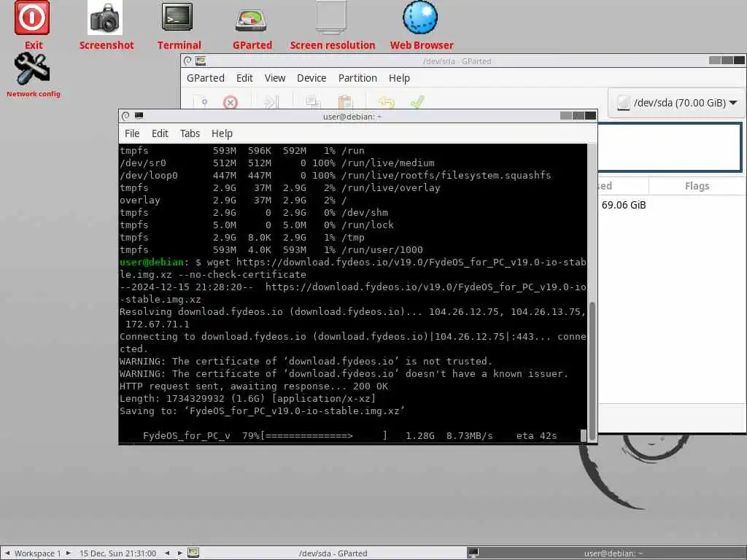
Task: Select the 69.06 GiB partition row value
Action: (624, 205)
